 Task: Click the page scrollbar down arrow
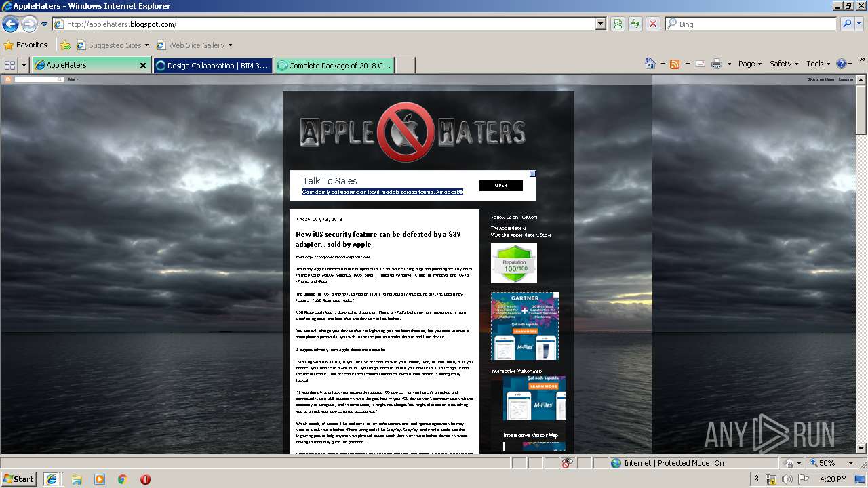click(861, 449)
